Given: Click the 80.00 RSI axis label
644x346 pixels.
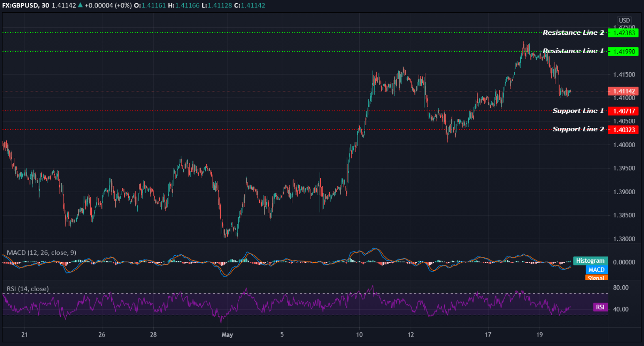Looking at the screenshot, I should pos(621,288).
